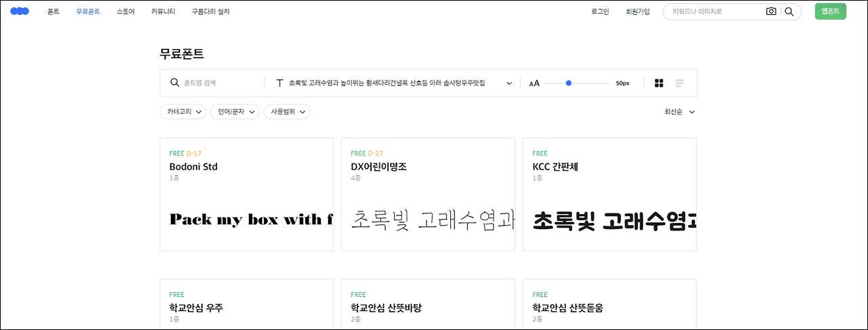Open the 폰트 menu

click(54, 12)
